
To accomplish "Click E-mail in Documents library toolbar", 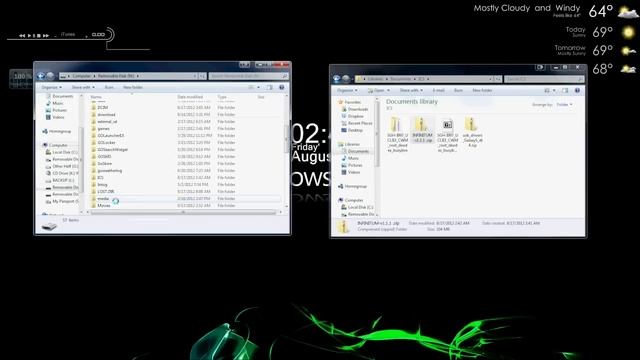I will [x=438, y=90].
